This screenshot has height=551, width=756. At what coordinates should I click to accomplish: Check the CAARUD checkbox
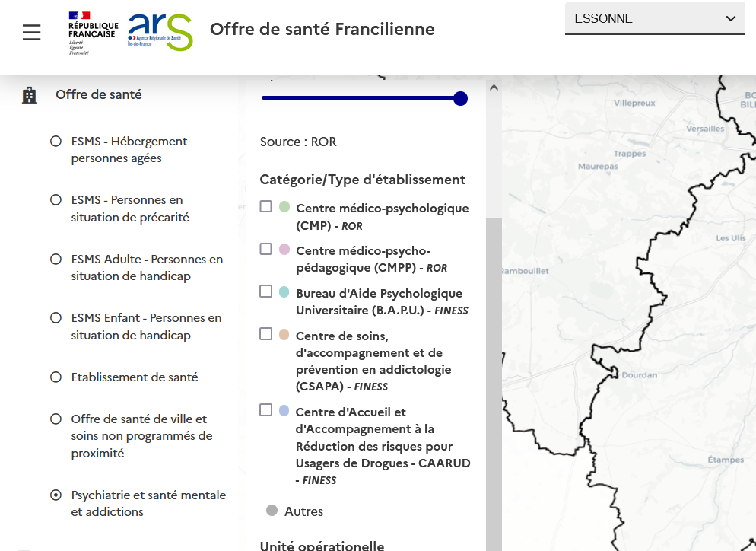click(x=265, y=410)
